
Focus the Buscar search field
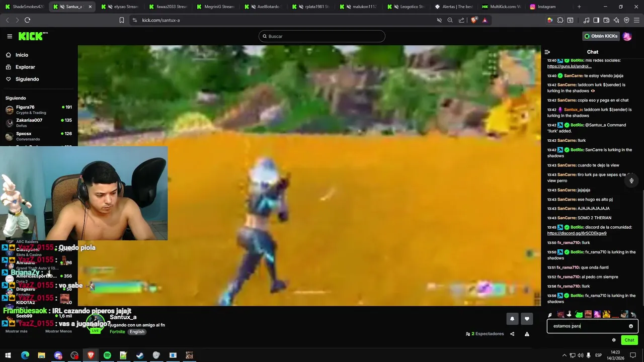[x=322, y=36]
